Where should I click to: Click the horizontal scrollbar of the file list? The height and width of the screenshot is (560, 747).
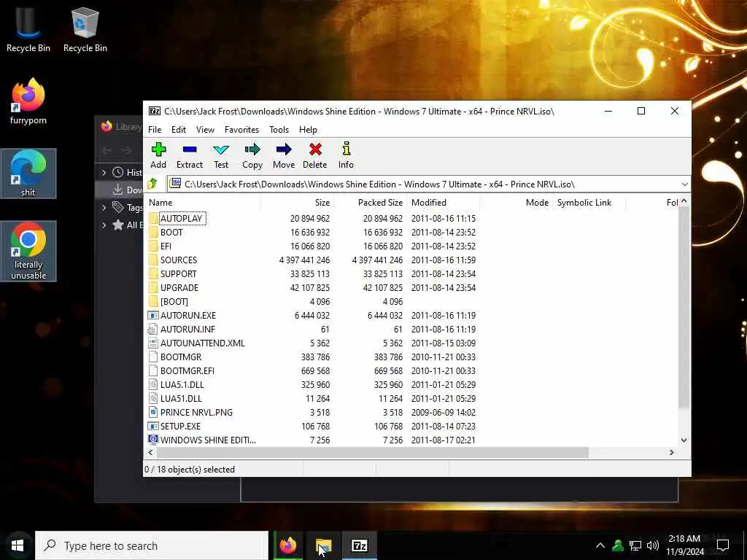373,452
